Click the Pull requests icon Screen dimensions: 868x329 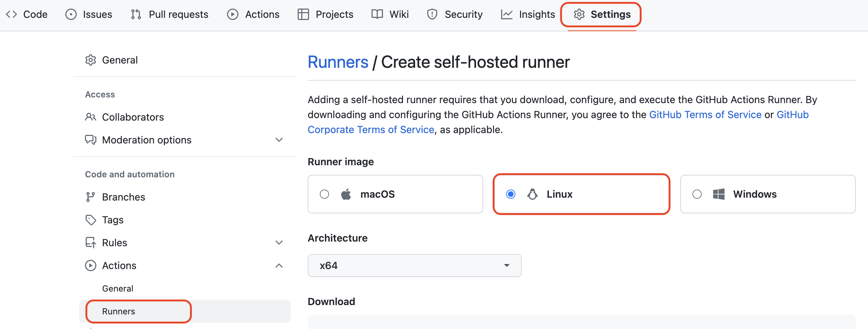click(136, 14)
